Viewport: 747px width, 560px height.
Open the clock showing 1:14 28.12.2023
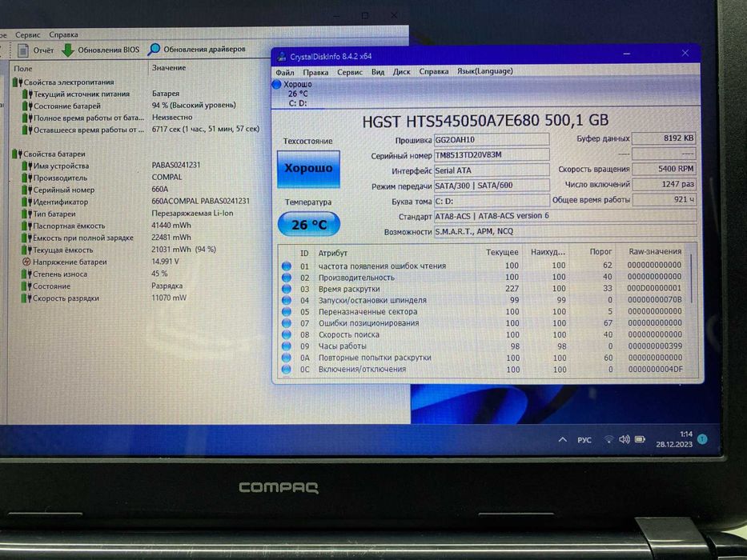pos(675,439)
